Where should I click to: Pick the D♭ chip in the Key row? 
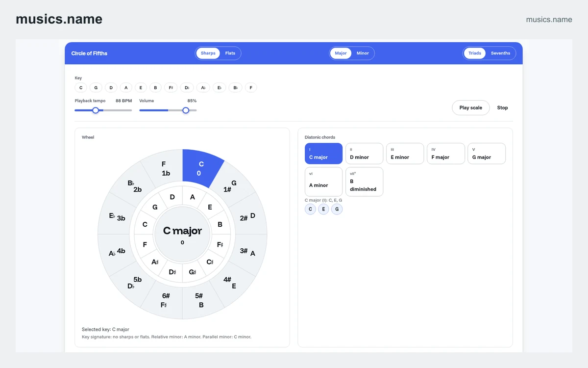[x=187, y=88]
